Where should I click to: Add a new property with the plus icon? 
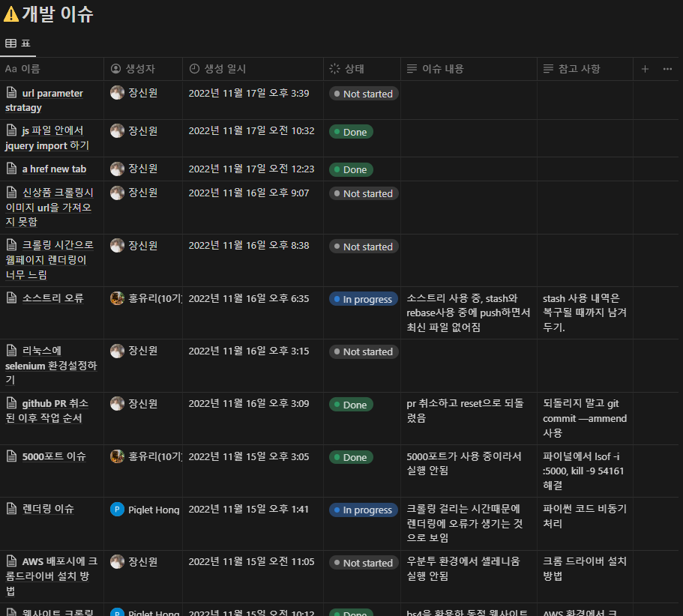645,69
